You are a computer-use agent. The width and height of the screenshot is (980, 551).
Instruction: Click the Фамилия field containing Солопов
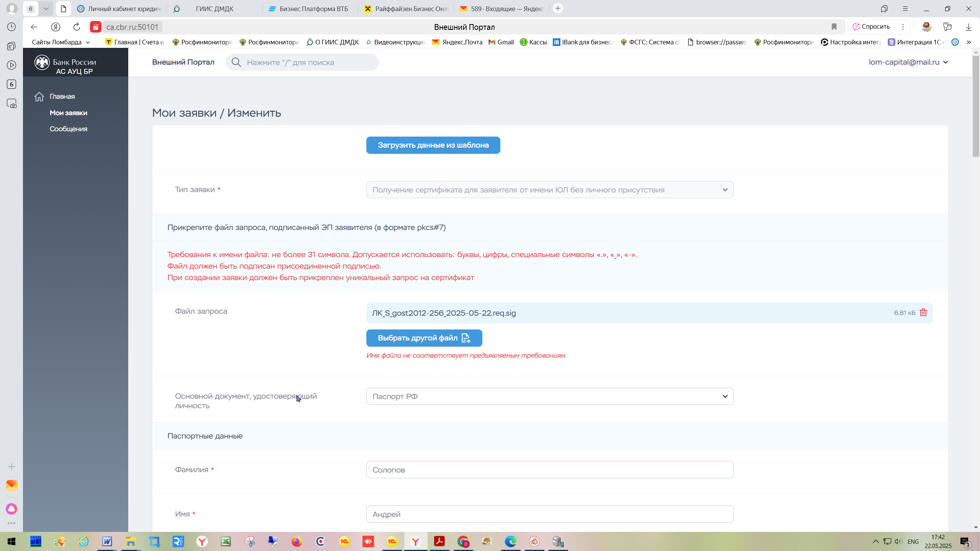[x=550, y=470]
